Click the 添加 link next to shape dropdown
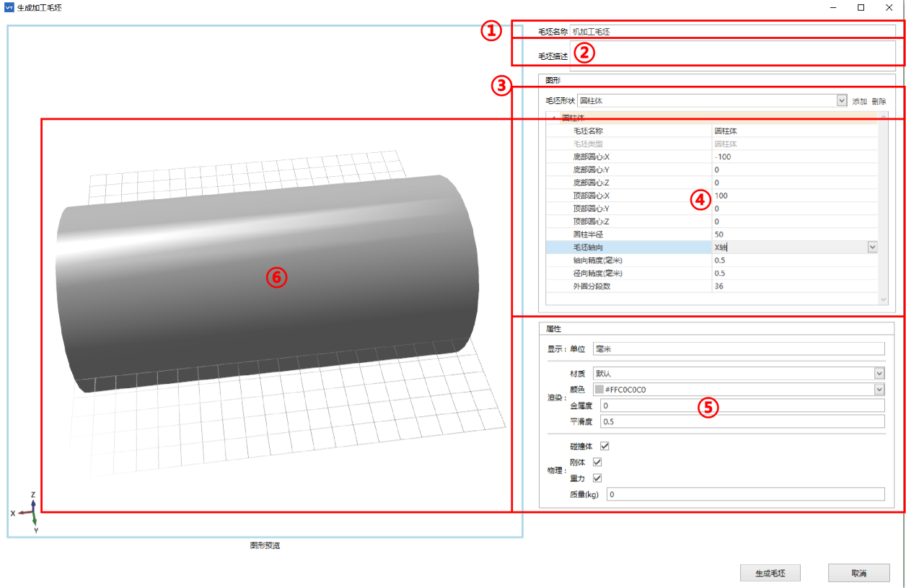The image size is (906, 588). (x=859, y=102)
